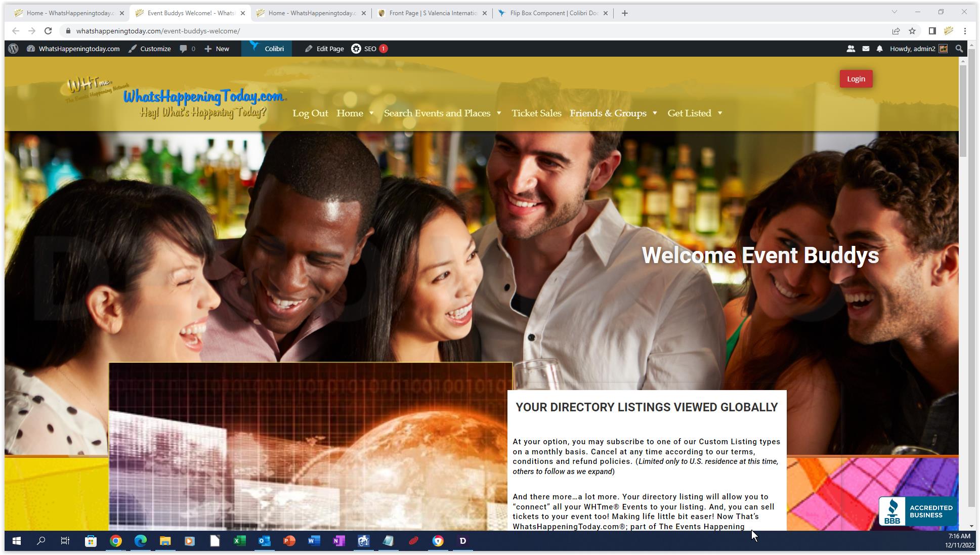980x555 pixels.
Task: Open Microsoft Edge from taskbar
Action: pyautogui.click(x=140, y=541)
